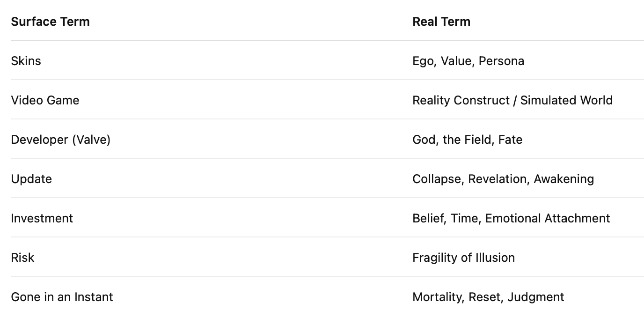The width and height of the screenshot is (644, 325).
Task: Click "Belief, Time, Emotional Attachment" text
Action: tap(511, 218)
